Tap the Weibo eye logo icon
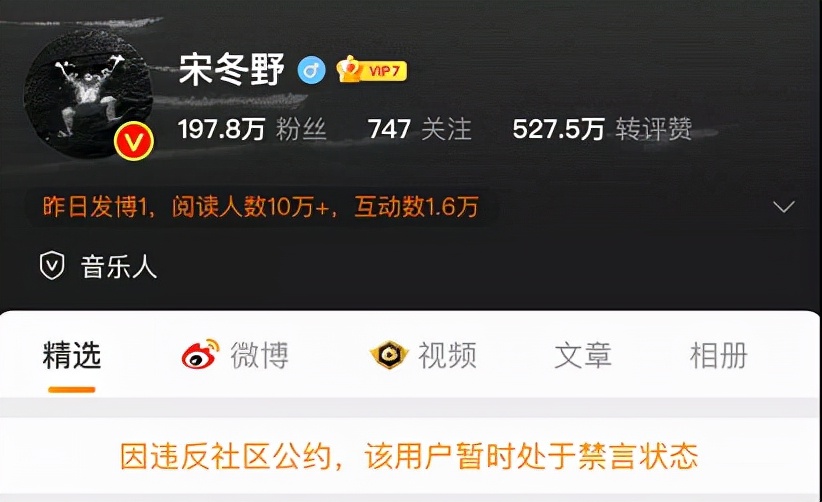 point(200,354)
